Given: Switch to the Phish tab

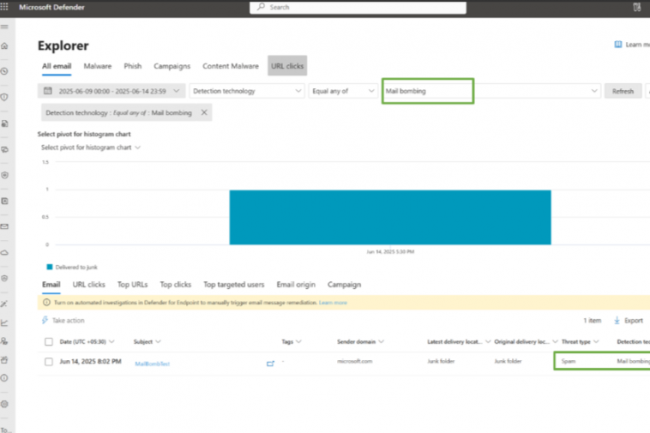Looking at the screenshot, I should coord(133,66).
